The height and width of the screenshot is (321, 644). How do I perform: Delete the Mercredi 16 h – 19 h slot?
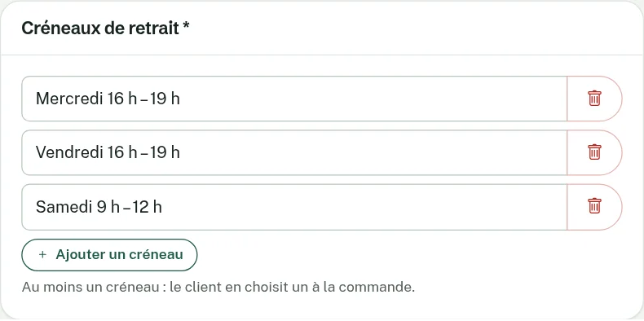pyautogui.click(x=594, y=99)
